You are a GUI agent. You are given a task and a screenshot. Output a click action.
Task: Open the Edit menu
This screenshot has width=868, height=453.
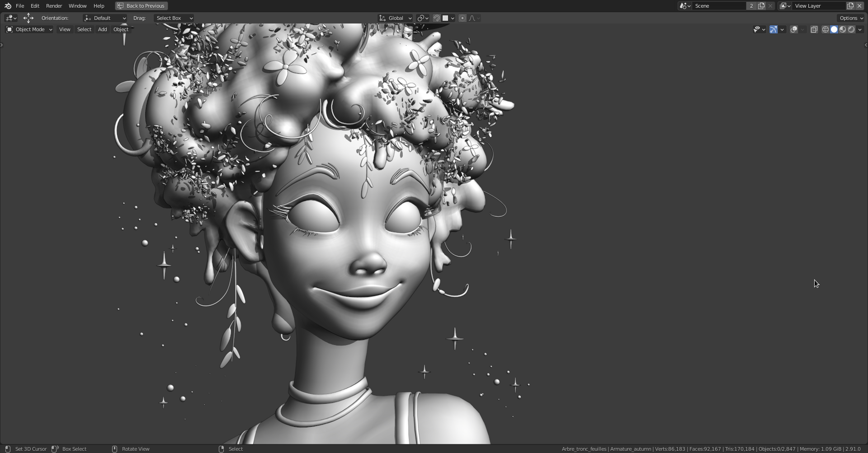(35, 6)
